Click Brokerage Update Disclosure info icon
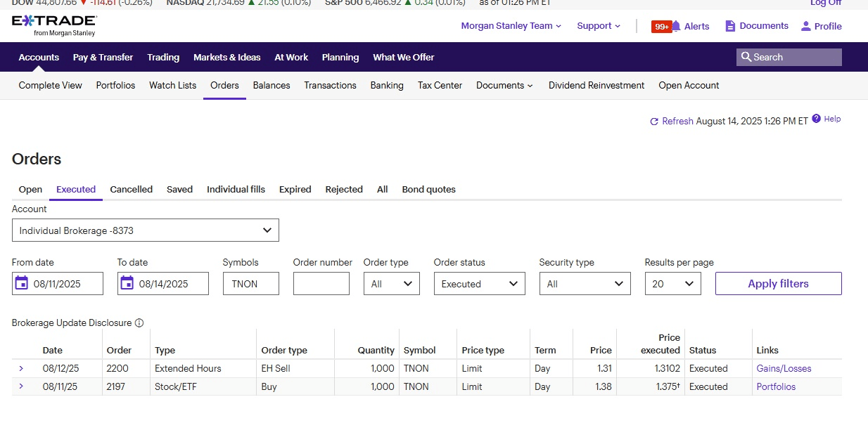 139,323
